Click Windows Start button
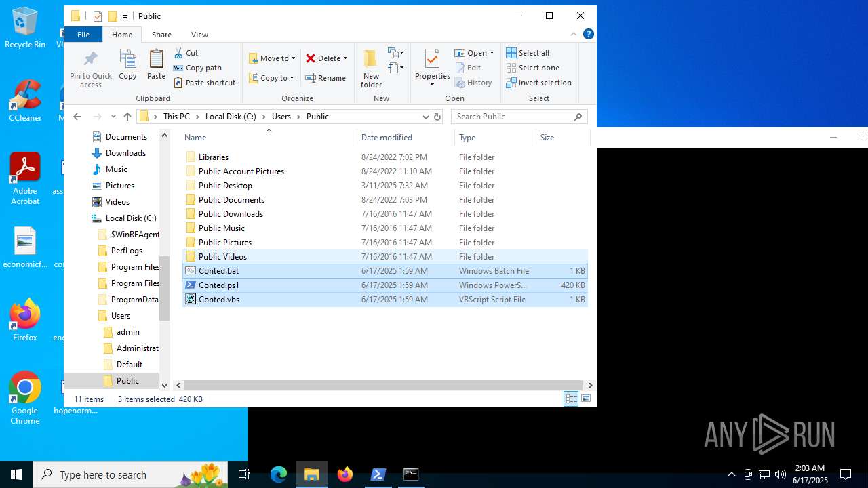 point(16,474)
